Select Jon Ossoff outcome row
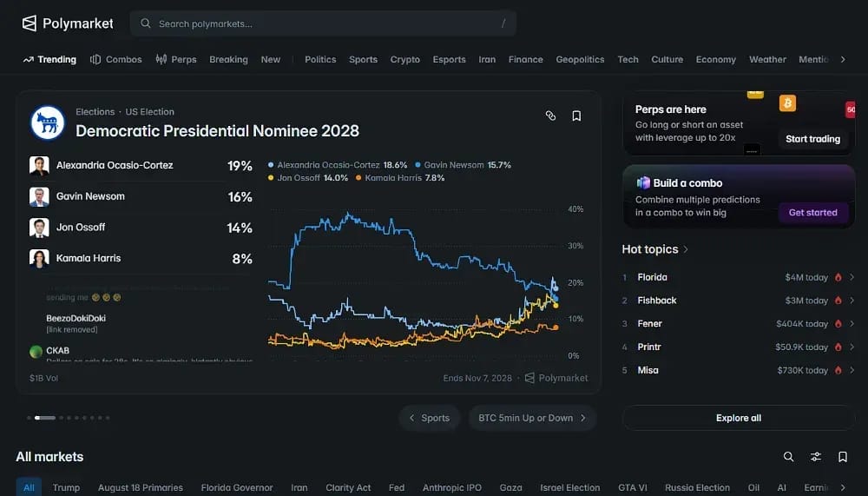 pyautogui.click(x=141, y=228)
